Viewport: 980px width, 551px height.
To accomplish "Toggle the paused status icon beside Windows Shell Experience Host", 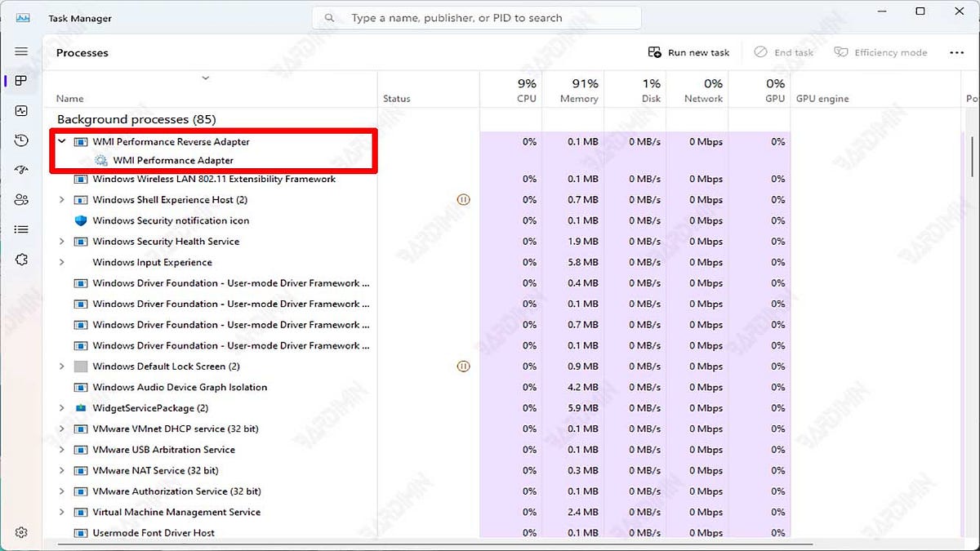I will pyautogui.click(x=463, y=199).
